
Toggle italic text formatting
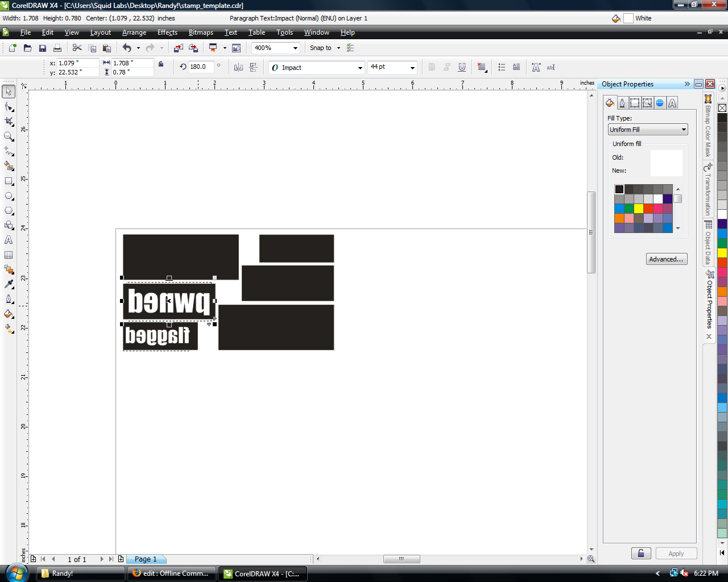coord(447,67)
